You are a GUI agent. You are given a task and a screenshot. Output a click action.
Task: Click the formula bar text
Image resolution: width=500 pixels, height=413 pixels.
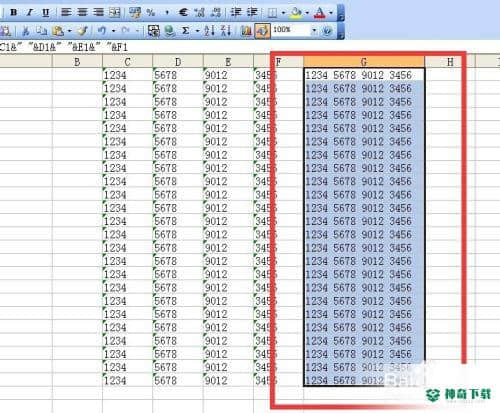(64, 47)
